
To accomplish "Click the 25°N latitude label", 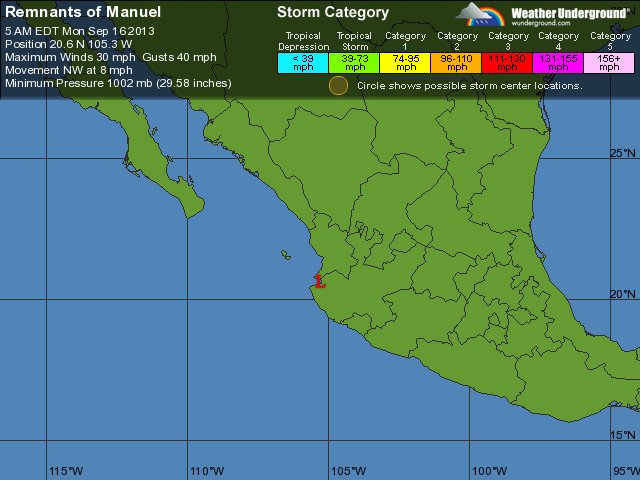I will click(623, 153).
